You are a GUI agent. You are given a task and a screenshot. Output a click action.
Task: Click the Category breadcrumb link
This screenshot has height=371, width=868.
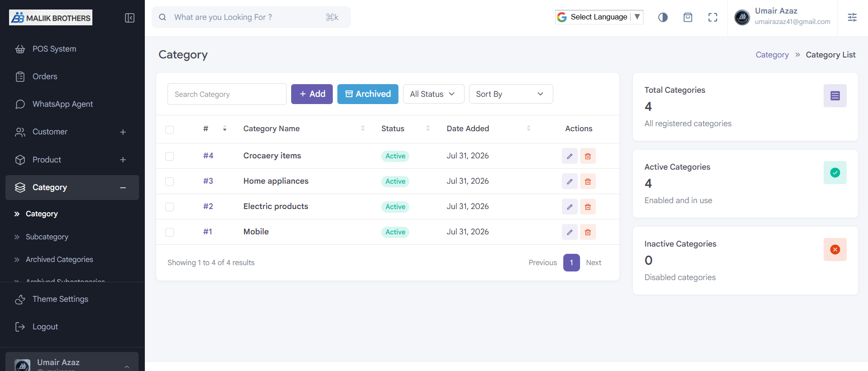772,55
